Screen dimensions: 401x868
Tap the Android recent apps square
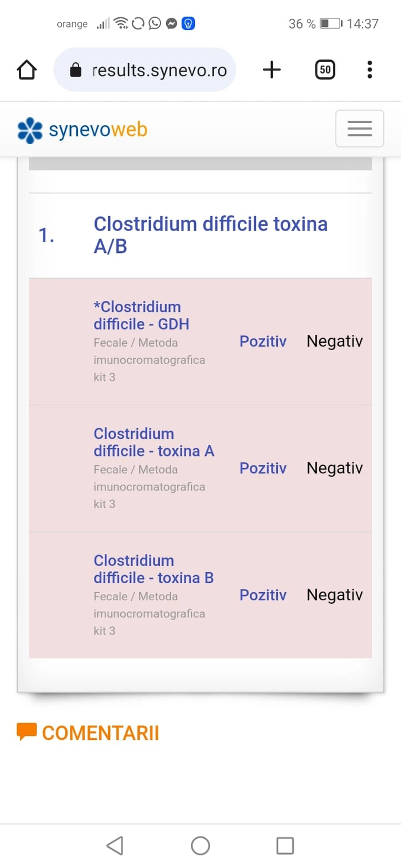click(x=285, y=846)
